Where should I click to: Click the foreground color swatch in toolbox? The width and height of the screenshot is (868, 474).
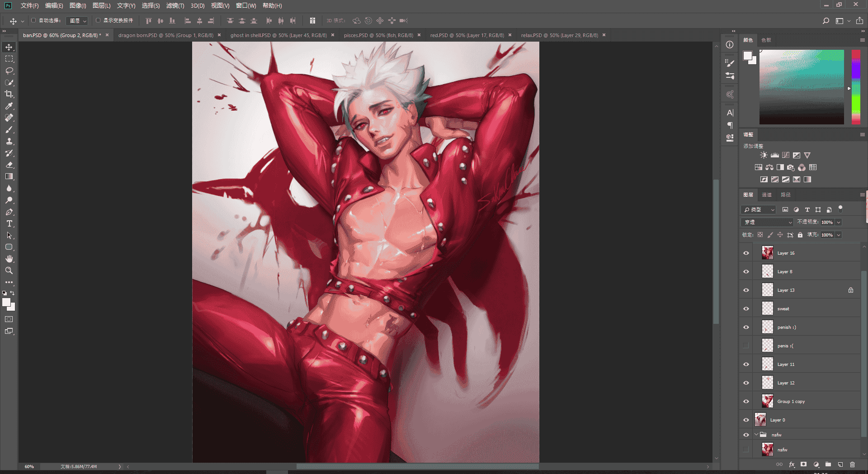pyautogui.click(x=6, y=303)
